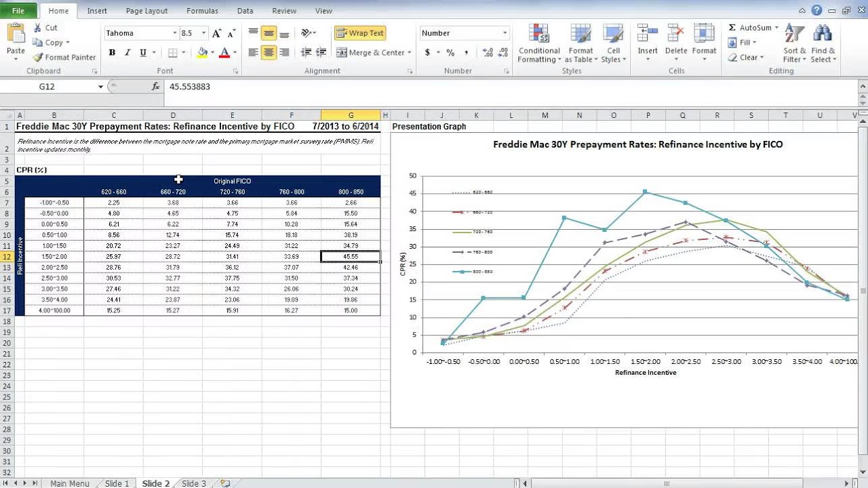
Task: Open font color dropdown arrow
Action: pos(235,53)
